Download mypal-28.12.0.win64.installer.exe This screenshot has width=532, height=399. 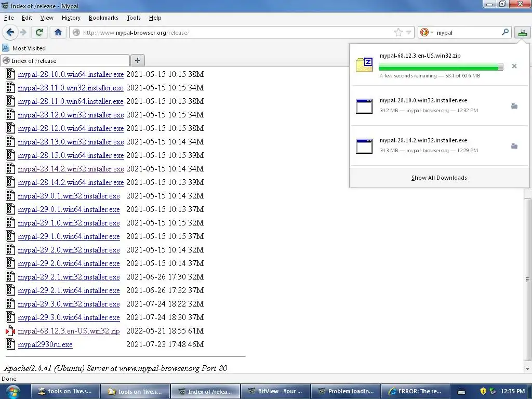(x=71, y=128)
